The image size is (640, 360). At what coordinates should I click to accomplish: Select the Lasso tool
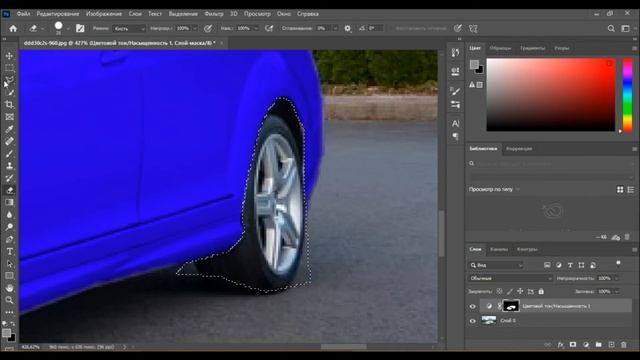(x=9, y=80)
